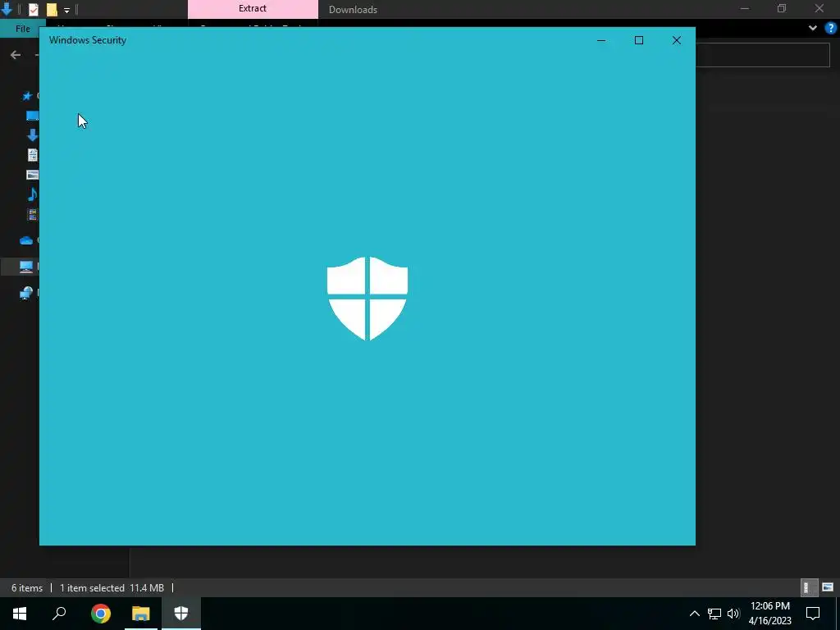Open the Videos filmstrip icon in the sidebar

click(x=32, y=214)
